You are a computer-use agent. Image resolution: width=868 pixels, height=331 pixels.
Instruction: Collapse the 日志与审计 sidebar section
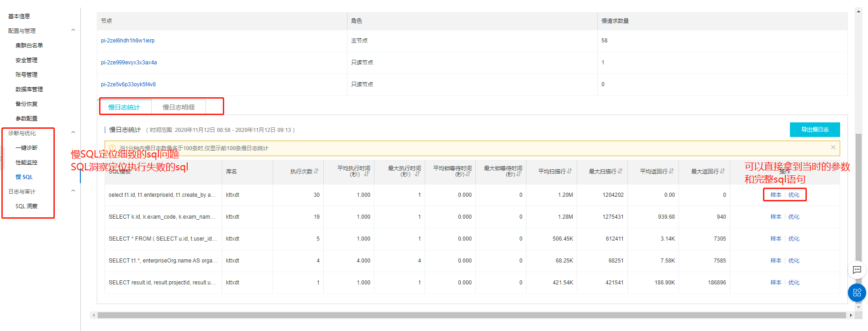[x=73, y=191]
